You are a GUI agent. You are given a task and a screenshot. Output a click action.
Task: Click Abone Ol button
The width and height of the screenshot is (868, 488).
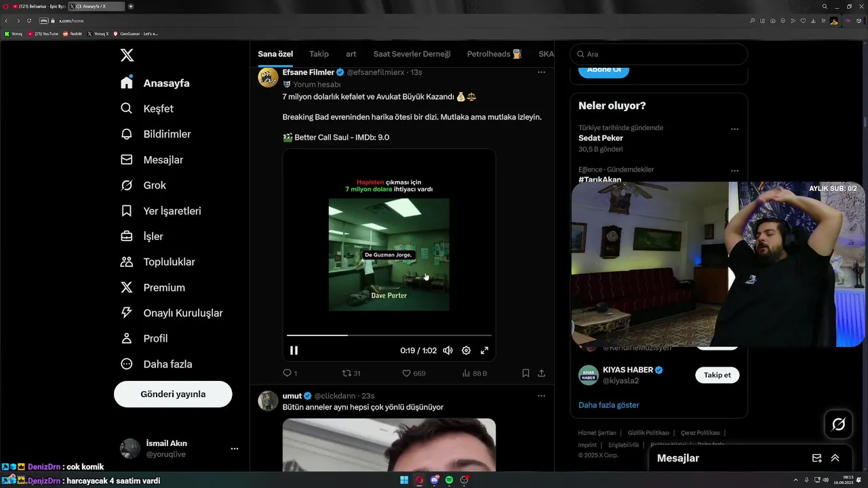[x=604, y=70]
